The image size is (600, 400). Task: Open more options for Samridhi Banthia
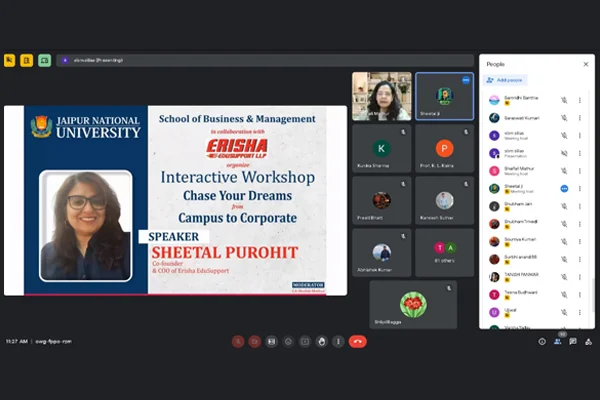(580, 100)
